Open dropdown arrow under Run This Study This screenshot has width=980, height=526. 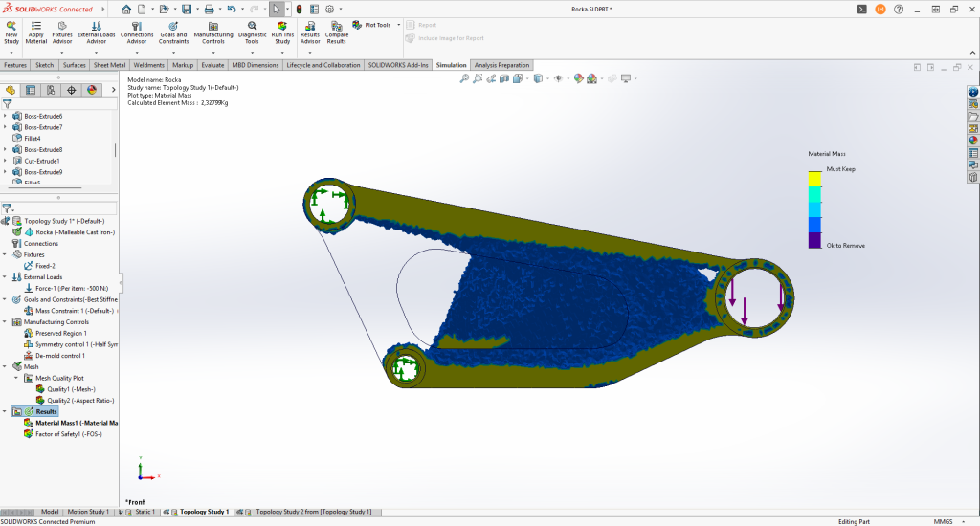click(282, 53)
